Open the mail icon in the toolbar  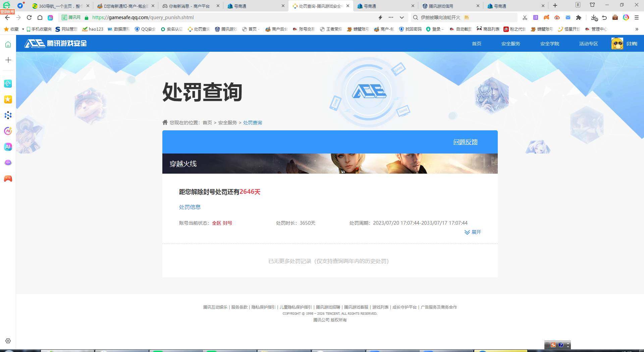(x=568, y=17)
